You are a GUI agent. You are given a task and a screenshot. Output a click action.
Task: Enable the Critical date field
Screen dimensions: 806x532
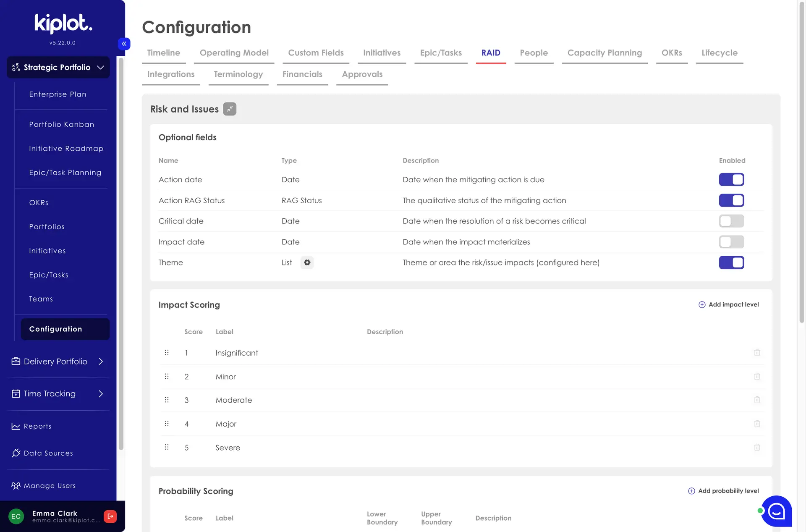point(731,221)
